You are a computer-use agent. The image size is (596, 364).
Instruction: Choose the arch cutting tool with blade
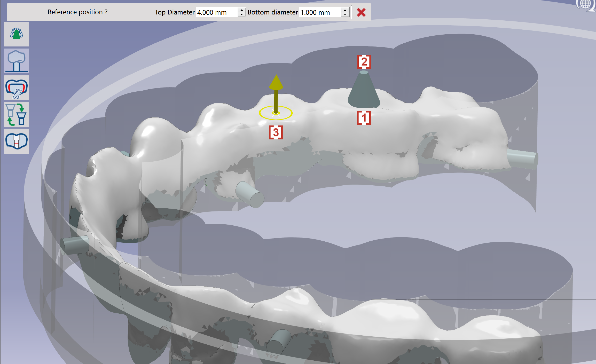[x=17, y=88]
